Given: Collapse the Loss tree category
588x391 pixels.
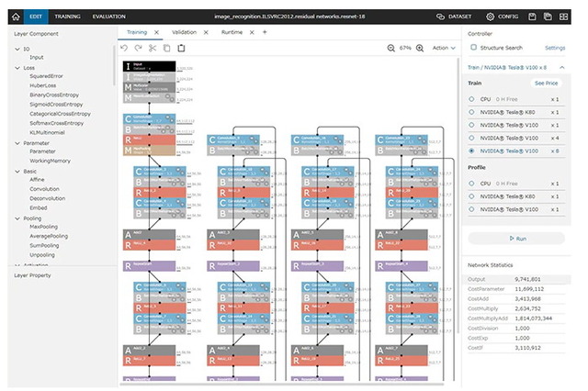Looking at the screenshot, I should tap(17, 68).
